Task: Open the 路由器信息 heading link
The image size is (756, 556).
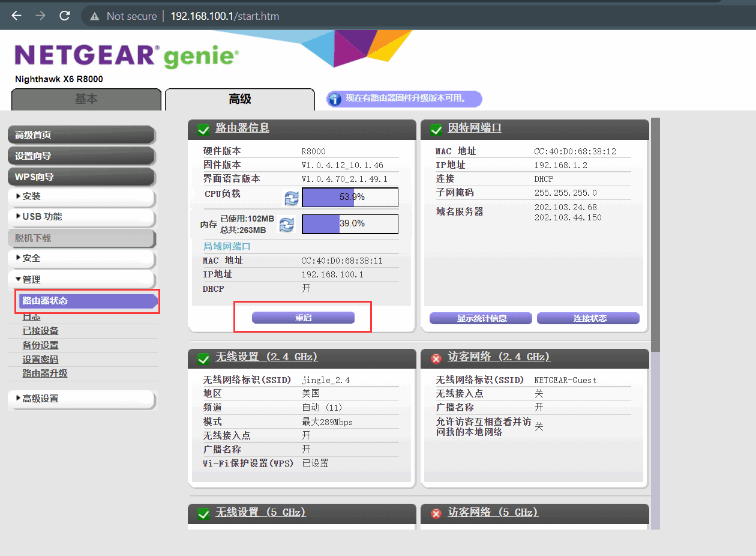Action: pyautogui.click(x=242, y=128)
